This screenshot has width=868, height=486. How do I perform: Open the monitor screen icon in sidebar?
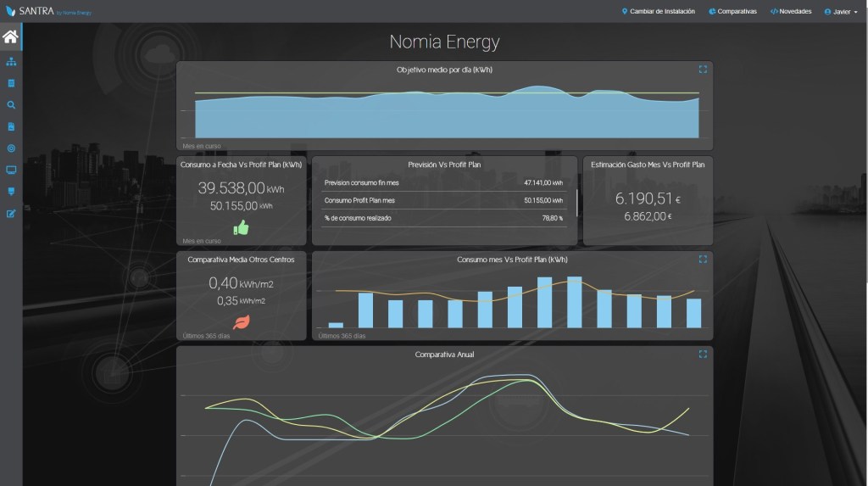[11, 170]
